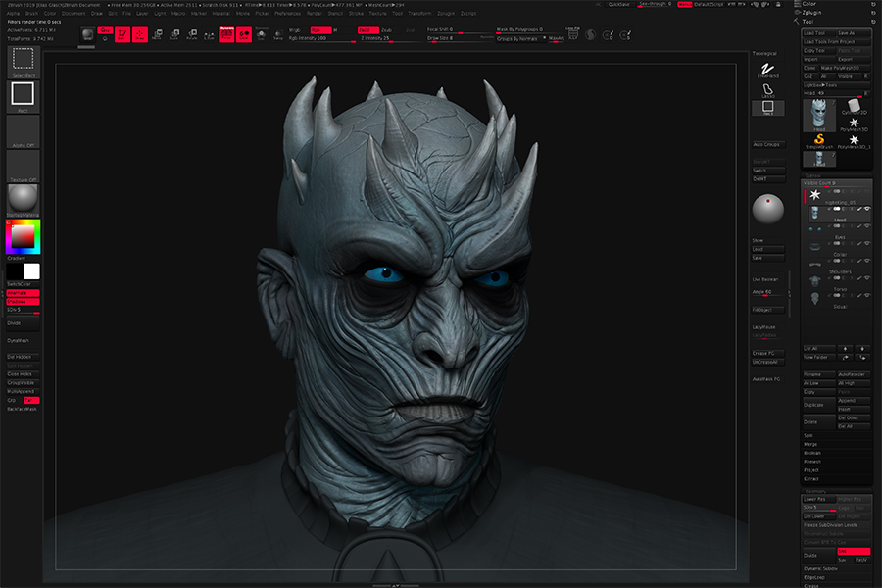Image resolution: width=882 pixels, height=588 pixels.
Task: Open the Rect stroke type box
Action: (x=24, y=96)
